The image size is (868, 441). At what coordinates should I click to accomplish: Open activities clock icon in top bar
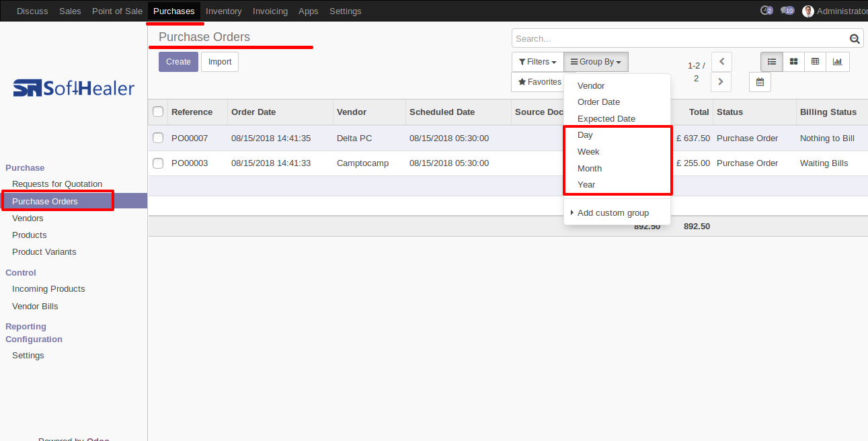pos(766,11)
